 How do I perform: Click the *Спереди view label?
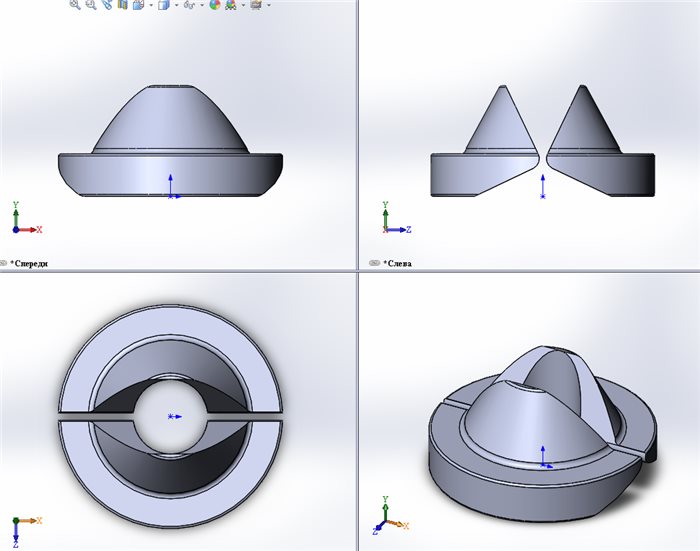pos(29,263)
